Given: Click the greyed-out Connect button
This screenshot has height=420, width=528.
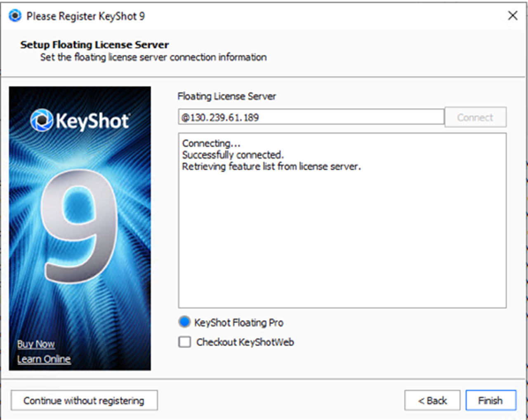Looking at the screenshot, I should pos(475,117).
